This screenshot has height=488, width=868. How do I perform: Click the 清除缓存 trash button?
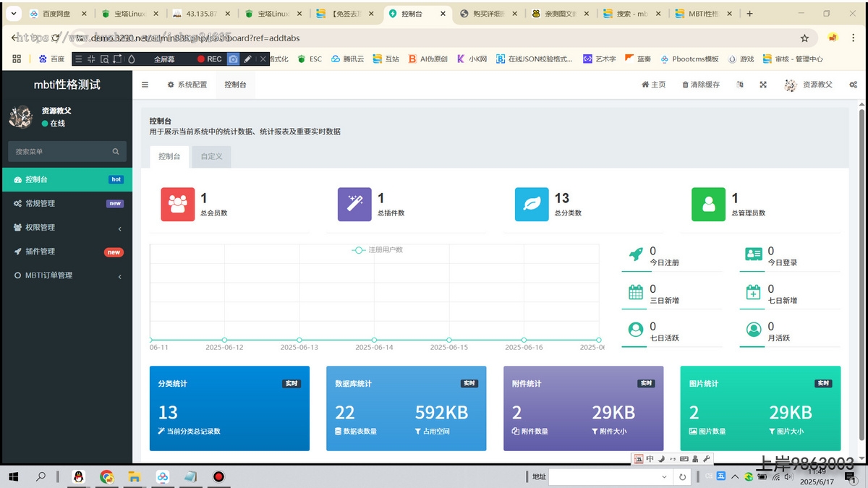point(701,85)
